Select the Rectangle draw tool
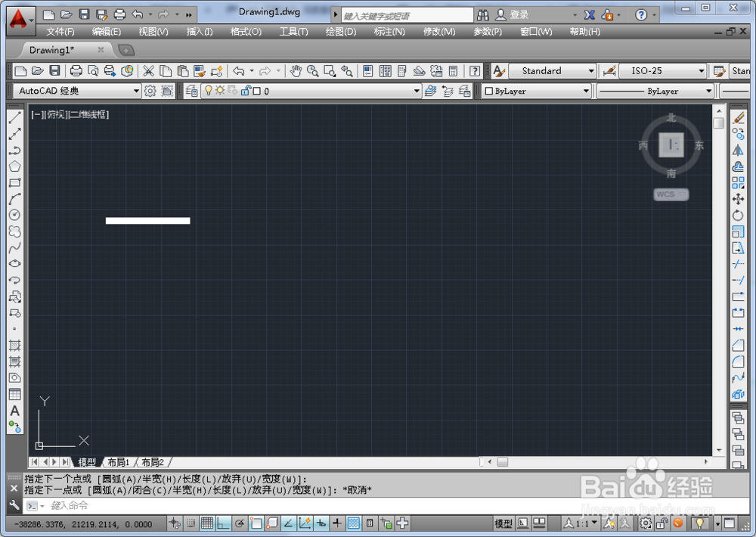 (x=15, y=183)
